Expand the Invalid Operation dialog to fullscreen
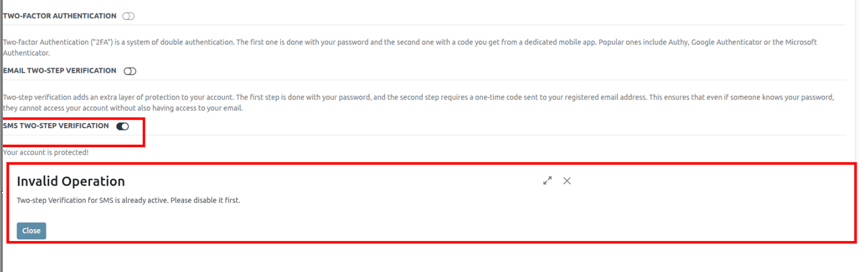 (547, 181)
